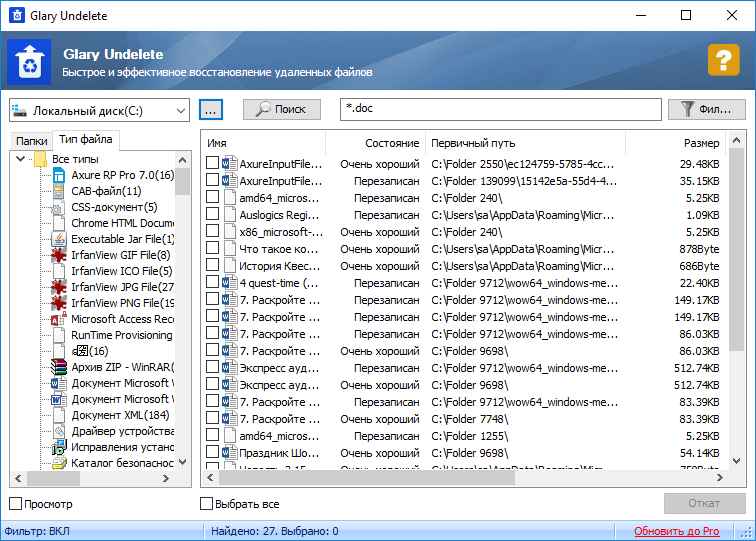Click the IrfanView PNG File icon
756x541 pixels.
pos(59,303)
